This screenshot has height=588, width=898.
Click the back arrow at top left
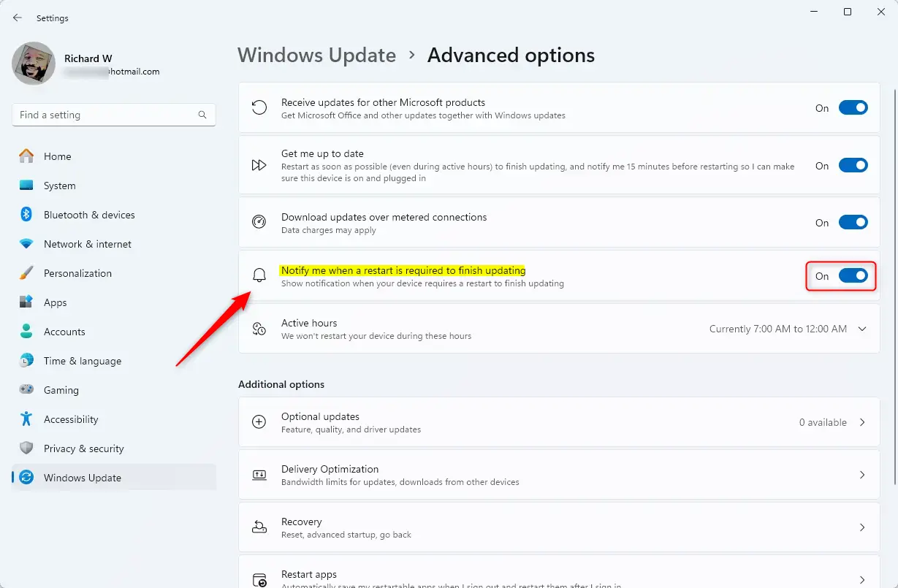tap(17, 18)
